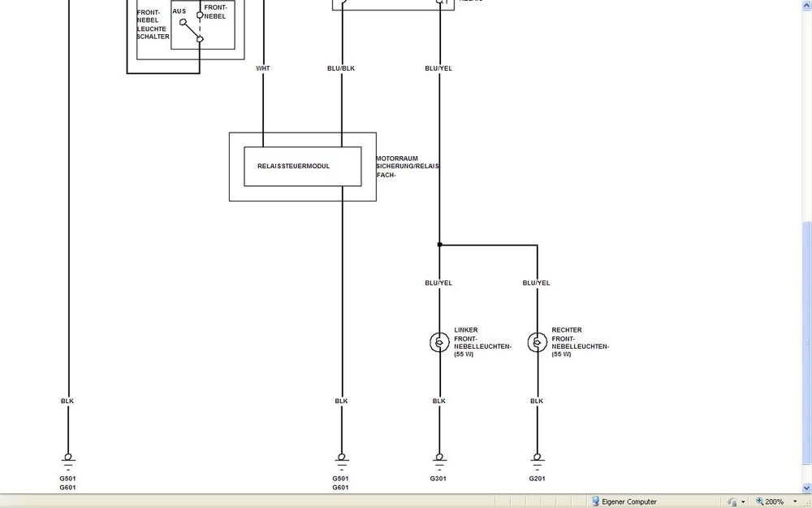Click the zoom magnifier icon in status bar

coord(760,501)
